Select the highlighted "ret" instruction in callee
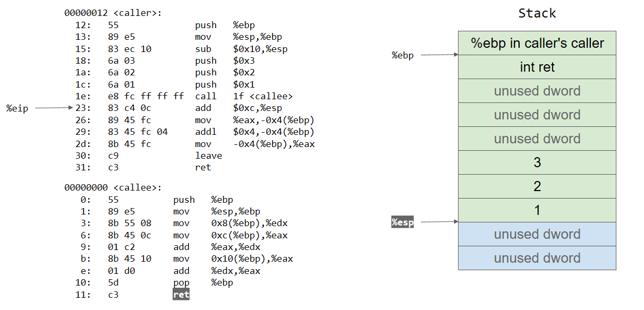Viewport: 644px width, 310px height. (x=181, y=294)
